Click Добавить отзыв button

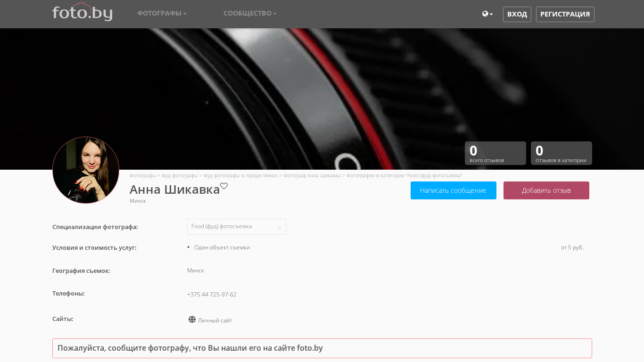point(546,190)
